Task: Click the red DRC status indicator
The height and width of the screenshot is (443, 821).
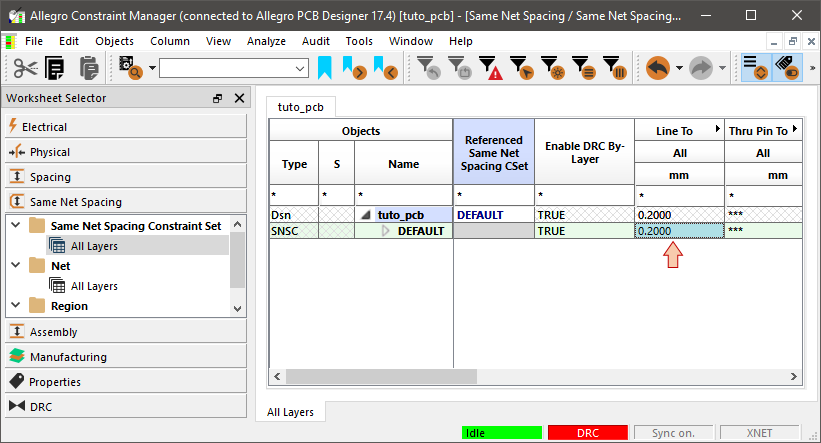Action: coord(587,433)
